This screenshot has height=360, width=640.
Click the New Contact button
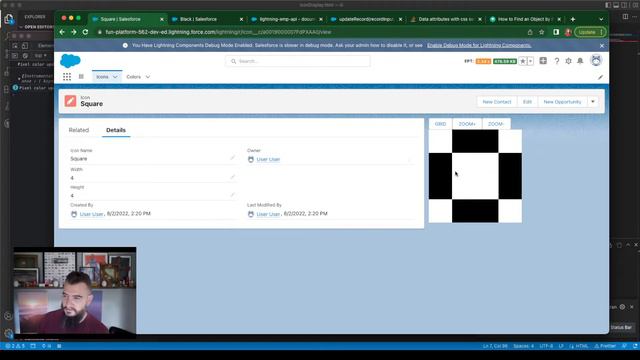(497, 102)
